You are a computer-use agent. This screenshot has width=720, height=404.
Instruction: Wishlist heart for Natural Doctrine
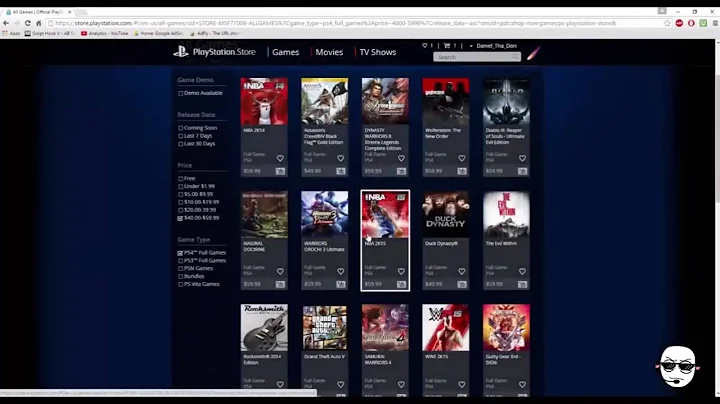click(x=280, y=272)
